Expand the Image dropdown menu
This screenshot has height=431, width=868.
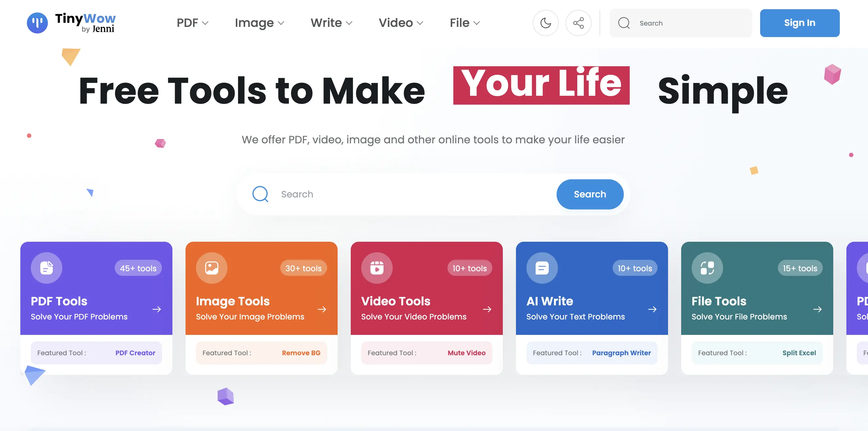pos(259,23)
